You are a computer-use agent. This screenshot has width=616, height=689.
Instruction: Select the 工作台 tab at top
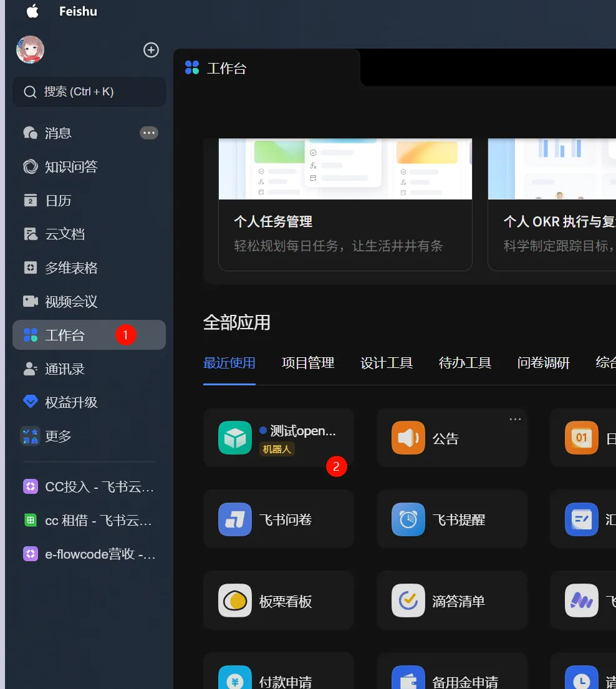pos(267,68)
